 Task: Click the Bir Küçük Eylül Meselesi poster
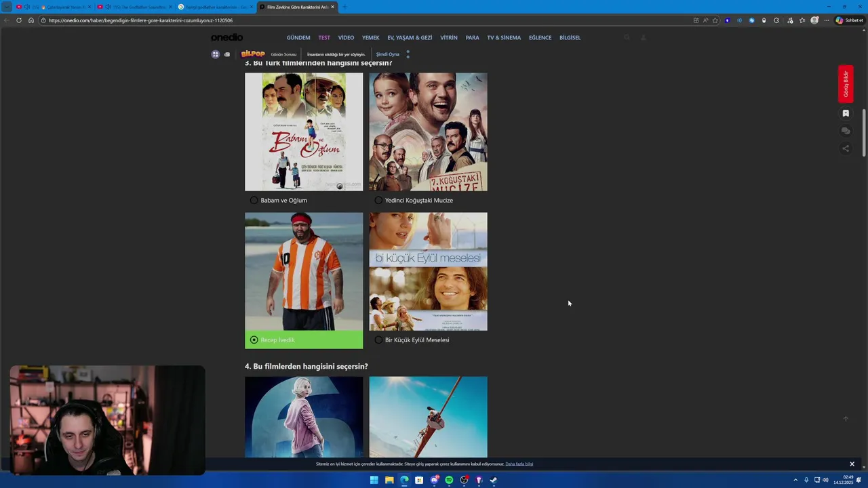tap(428, 272)
